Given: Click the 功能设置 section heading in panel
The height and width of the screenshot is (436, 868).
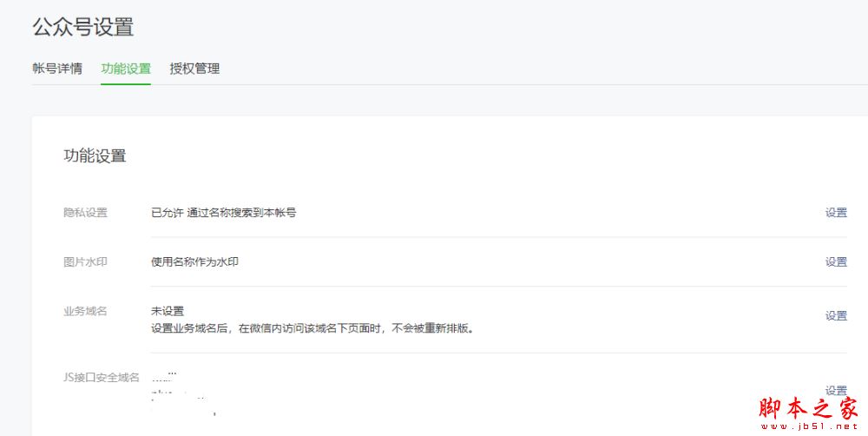Looking at the screenshot, I should [95, 156].
